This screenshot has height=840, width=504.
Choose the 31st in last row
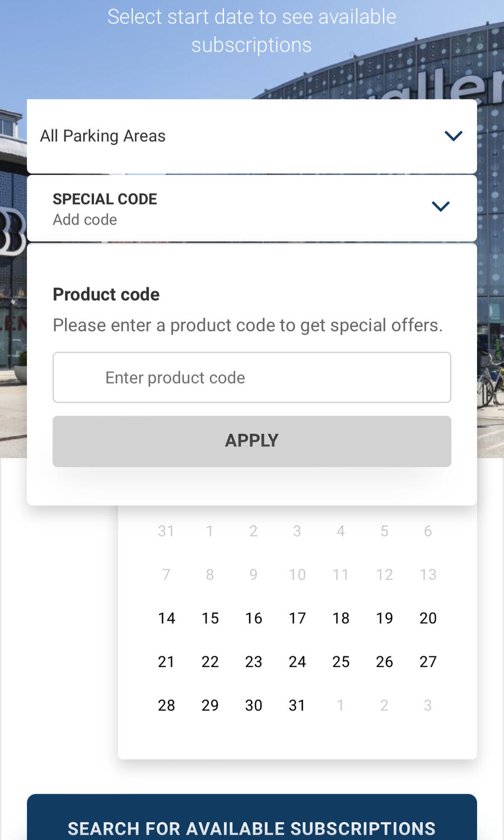pos(297,706)
